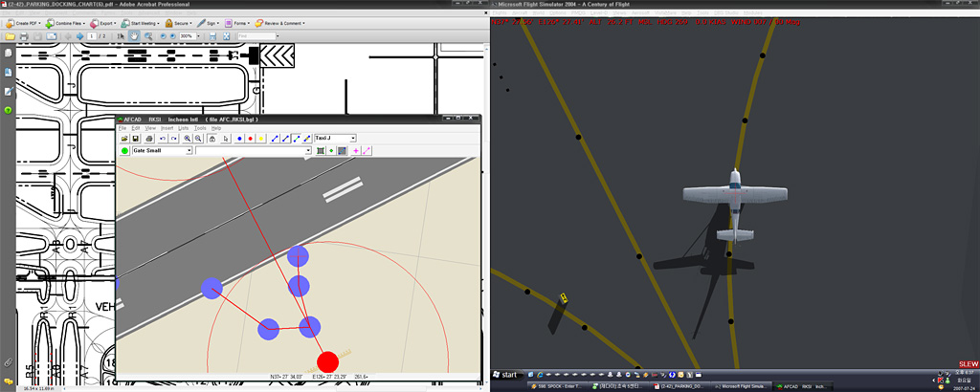Open AFCAD View menu
This screenshot has height=392, width=980.
(x=150, y=128)
